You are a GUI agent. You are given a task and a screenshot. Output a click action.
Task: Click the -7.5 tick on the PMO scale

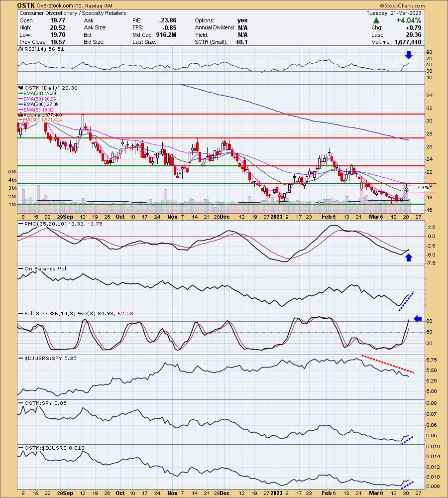pyautogui.click(x=432, y=263)
